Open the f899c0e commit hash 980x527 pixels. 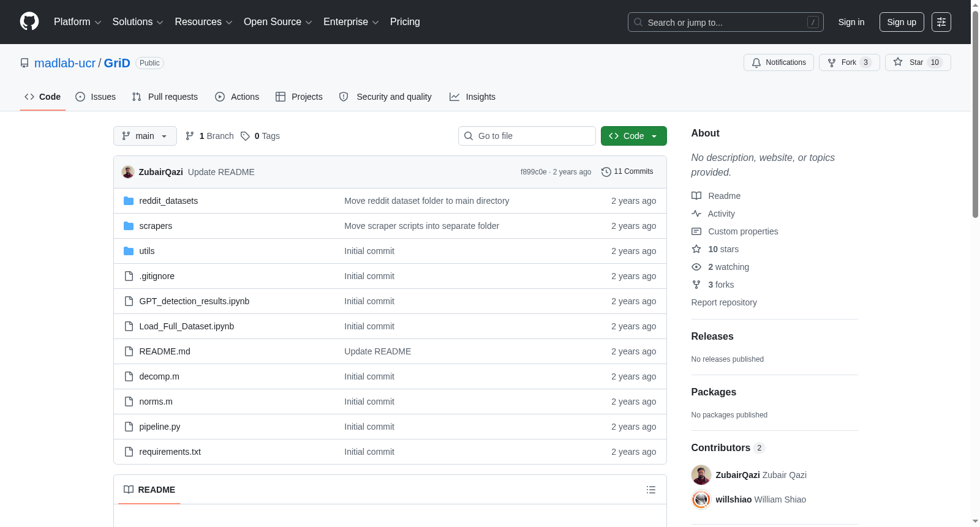(533, 172)
